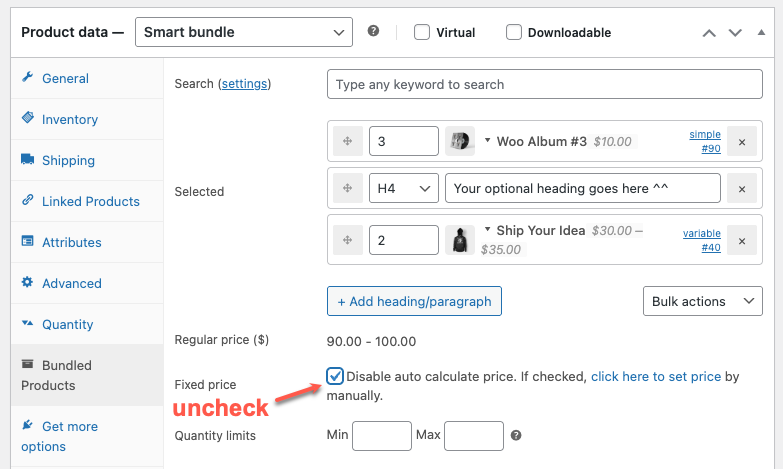Click drag handle icon for Ship Your Idea
Screen dimensions: 783x469
348,240
